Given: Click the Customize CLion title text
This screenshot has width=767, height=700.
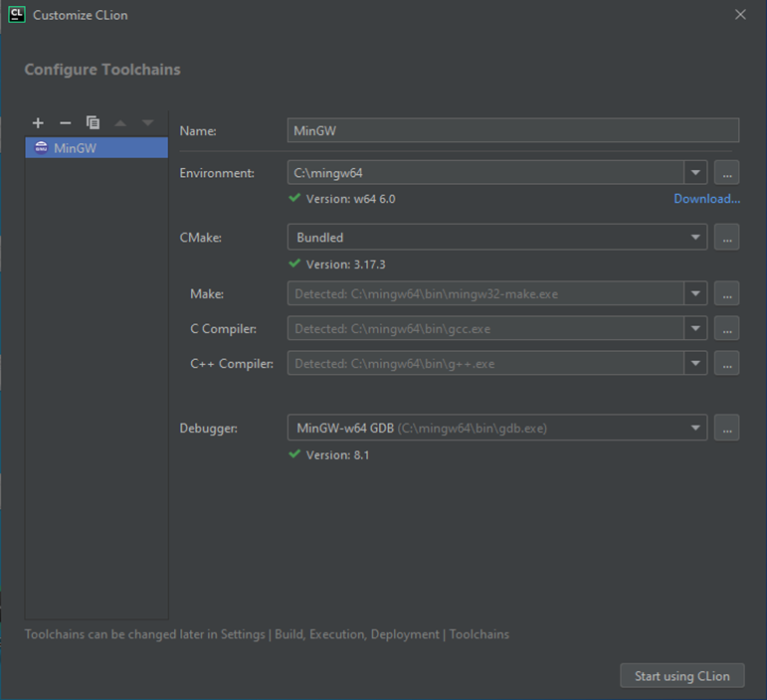Looking at the screenshot, I should pyautogui.click(x=81, y=15).
